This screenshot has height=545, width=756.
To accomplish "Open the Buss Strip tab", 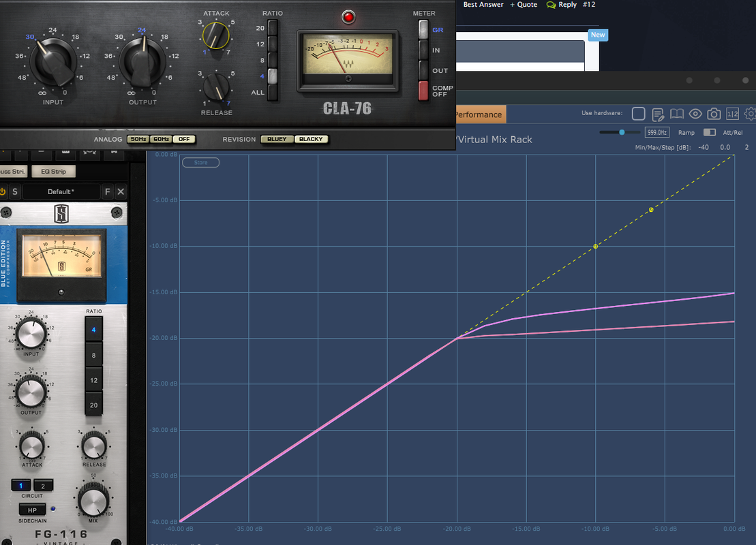I will point(12,172).
